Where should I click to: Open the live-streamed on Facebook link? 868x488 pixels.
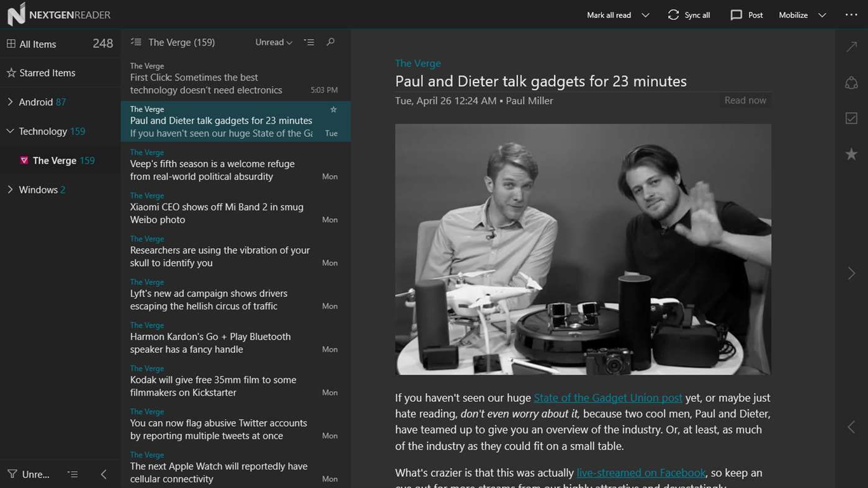pos(641,472)
